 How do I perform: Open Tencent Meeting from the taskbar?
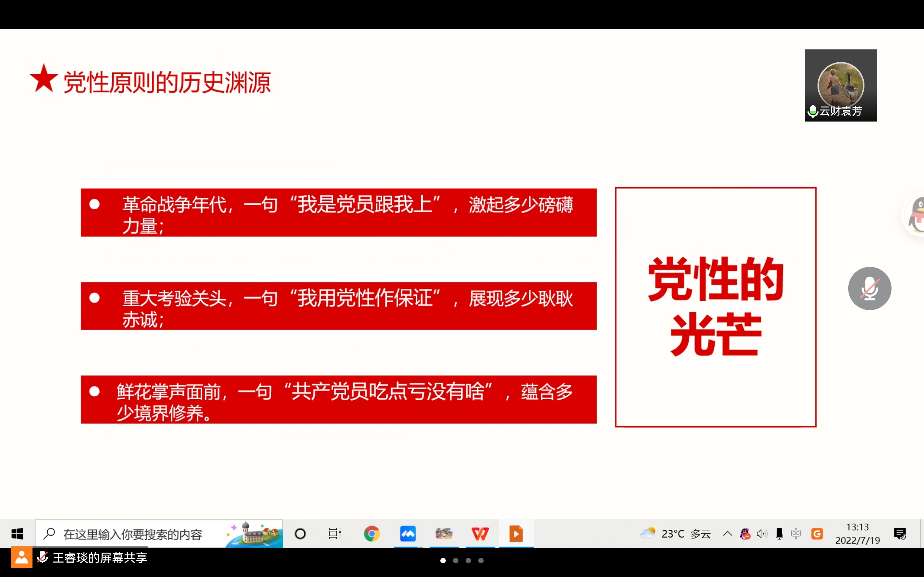point(407,533)
